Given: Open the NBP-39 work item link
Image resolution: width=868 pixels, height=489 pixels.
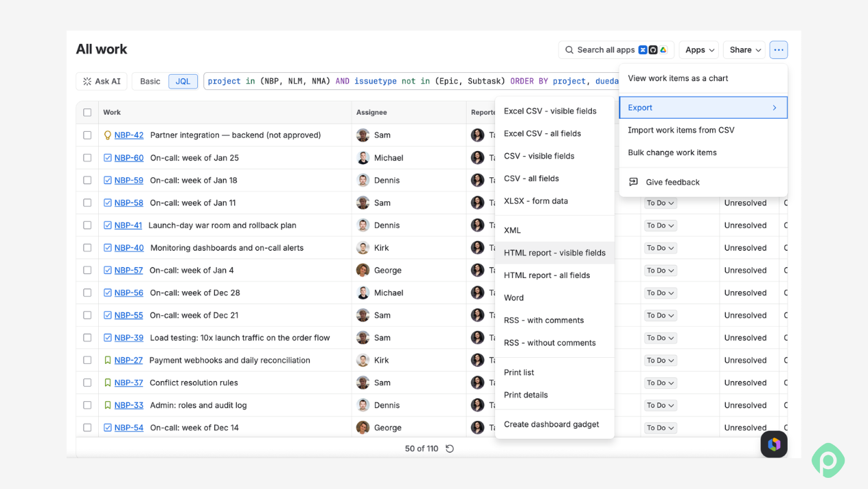Looking at the screenshot, I should point(129,338).
